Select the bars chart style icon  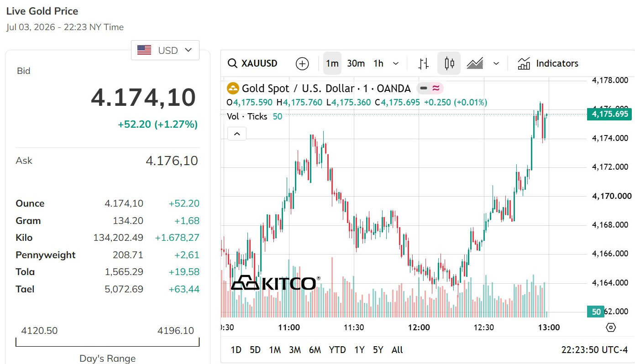(x=423, y=63)
